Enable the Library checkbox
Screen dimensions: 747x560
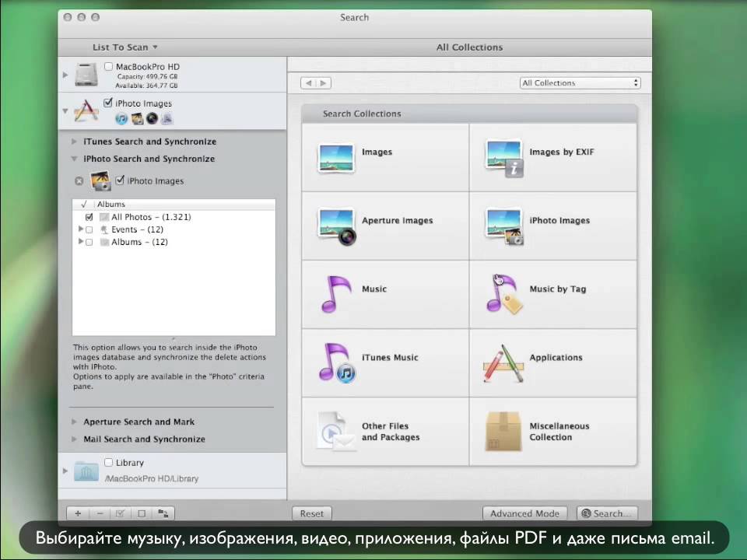109,462
